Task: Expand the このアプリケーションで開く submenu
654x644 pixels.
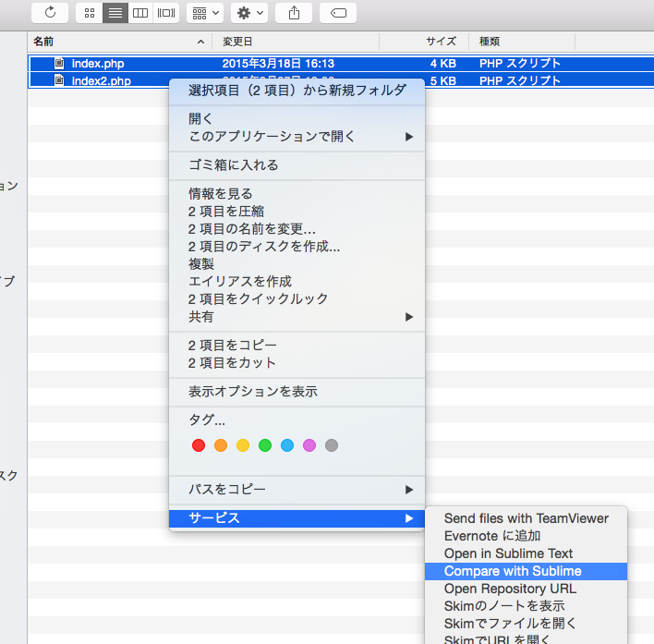Action: [297, 137]
